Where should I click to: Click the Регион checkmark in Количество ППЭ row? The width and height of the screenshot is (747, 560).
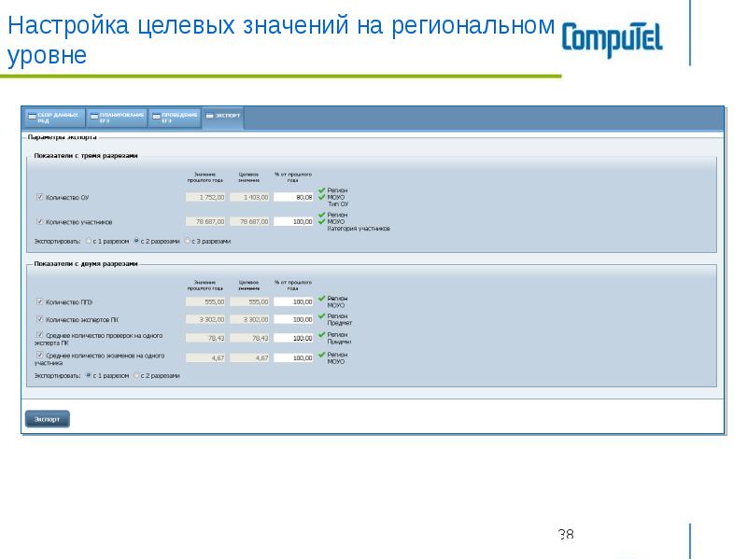point(321,299)
